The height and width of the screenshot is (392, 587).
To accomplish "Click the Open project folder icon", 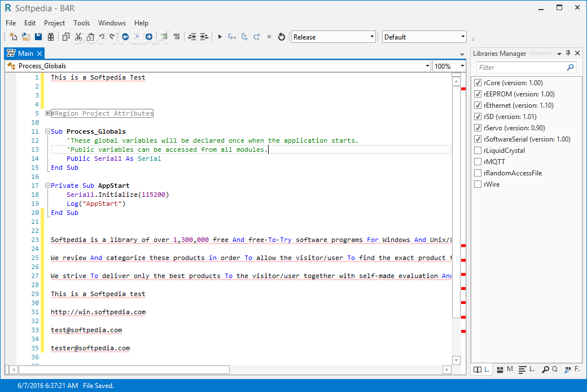I will 26,37.
